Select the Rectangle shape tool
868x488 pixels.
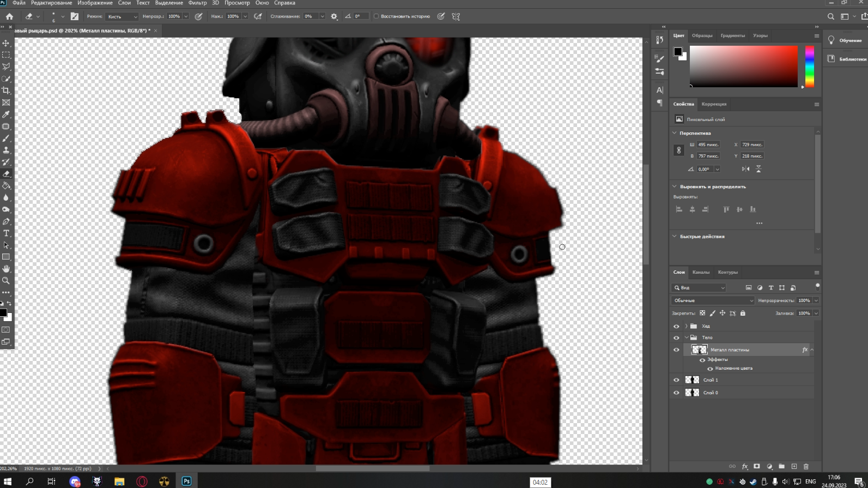[x=6, y=257]
